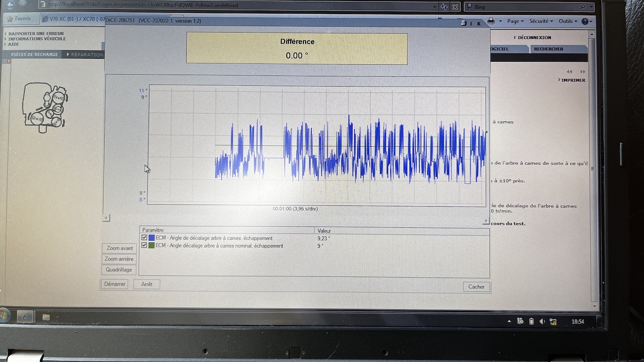Screen dimensions: 644x362
Task: Open the print options dropdown arrow
Action: 501,21
